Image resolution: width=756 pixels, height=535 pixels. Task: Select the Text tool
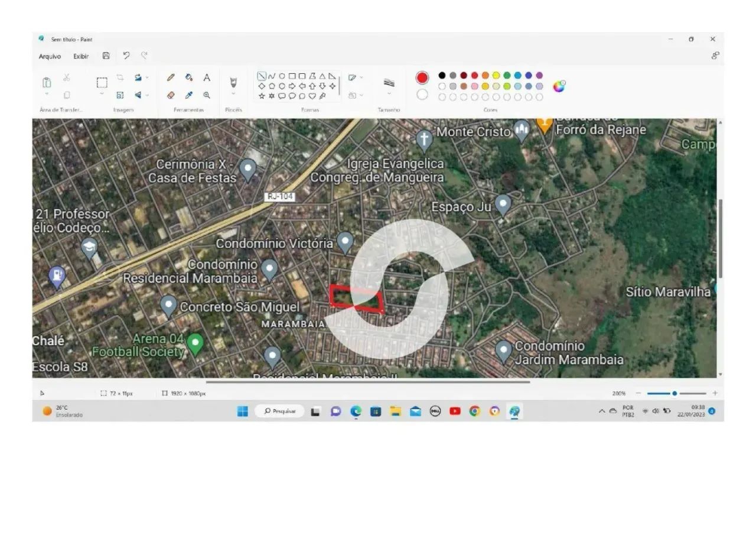pos(207,77)
